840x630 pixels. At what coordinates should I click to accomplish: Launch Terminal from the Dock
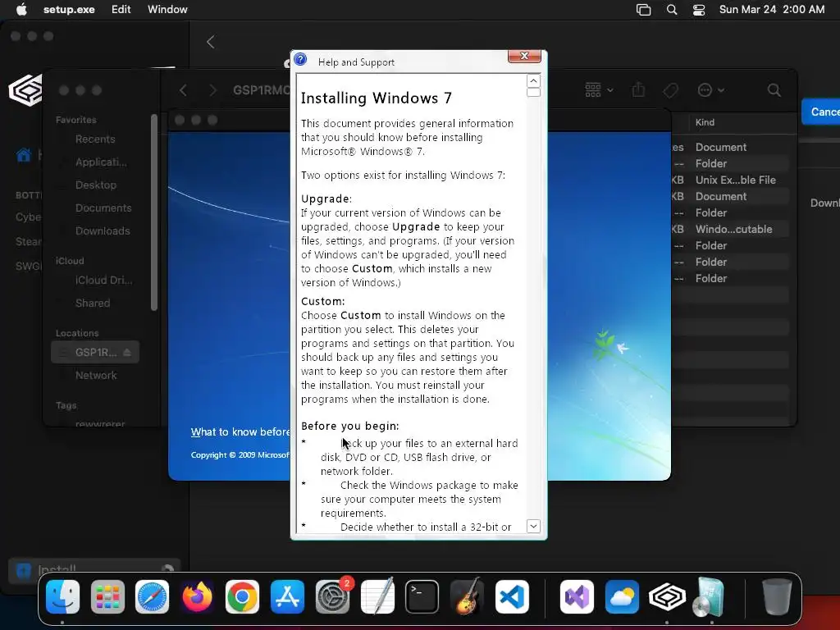tap(422, 597)
